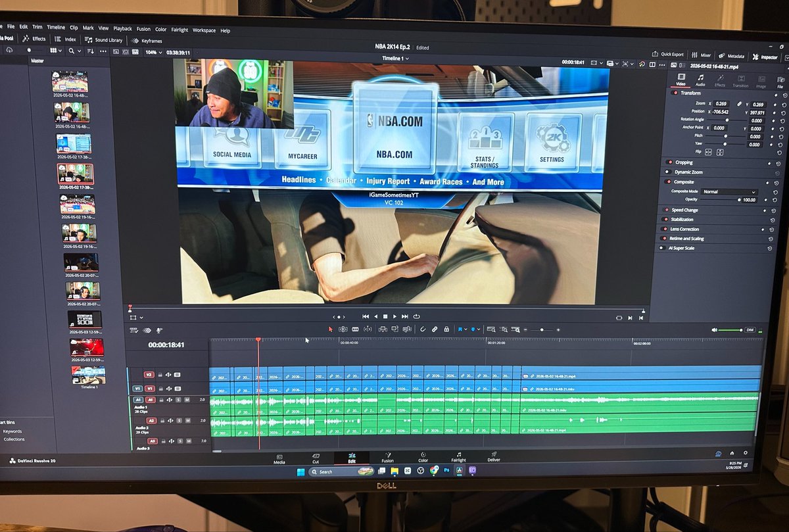Click the speaker volume icon
The image size is (789, 532).
pos(715,329)
